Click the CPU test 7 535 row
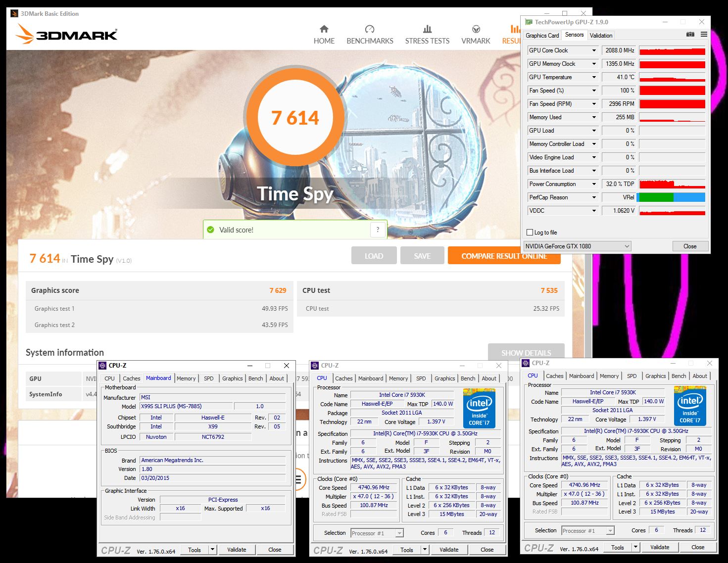 pyautogui.click(x=431, y=290)
